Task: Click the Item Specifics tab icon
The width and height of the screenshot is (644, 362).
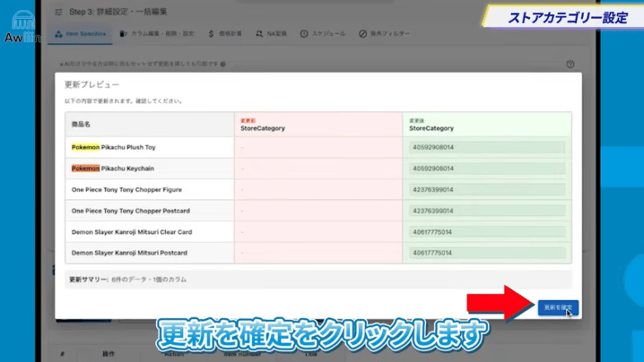Action: (x=59, y=34)
